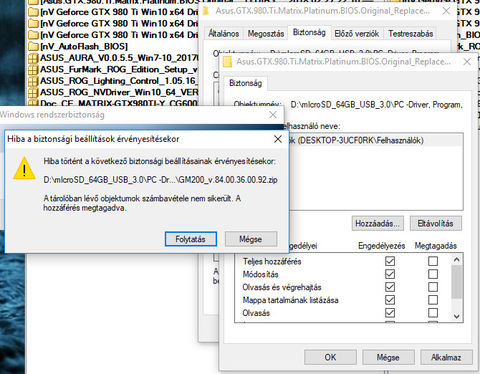Select Biztonság tab in the permissions dialog
480x374 pixels.
[x=246, y=83]
